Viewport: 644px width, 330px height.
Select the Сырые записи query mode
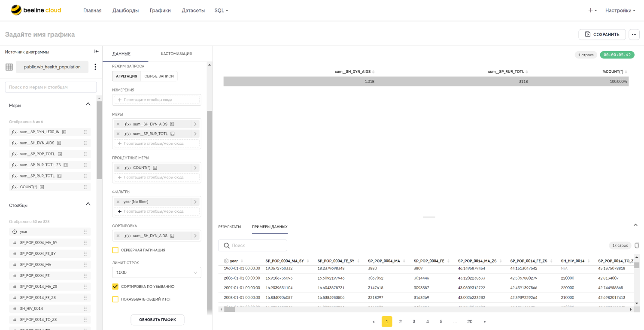pos(159,76)
